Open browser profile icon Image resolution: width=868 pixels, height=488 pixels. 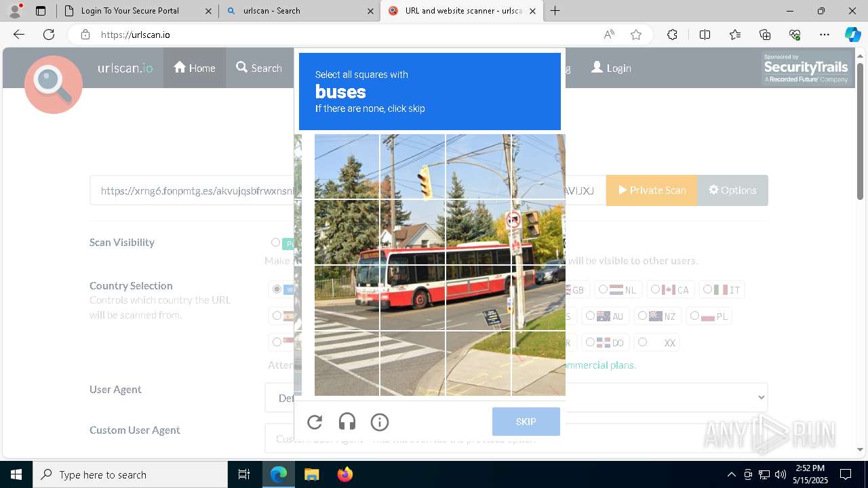click(15, 11)
